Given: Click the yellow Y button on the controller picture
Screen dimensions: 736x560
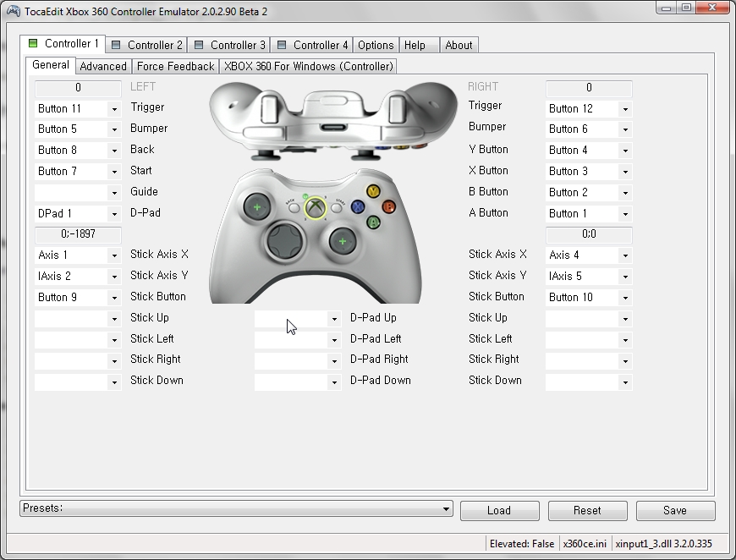Looking at the screenshot, I should (374, 192).
